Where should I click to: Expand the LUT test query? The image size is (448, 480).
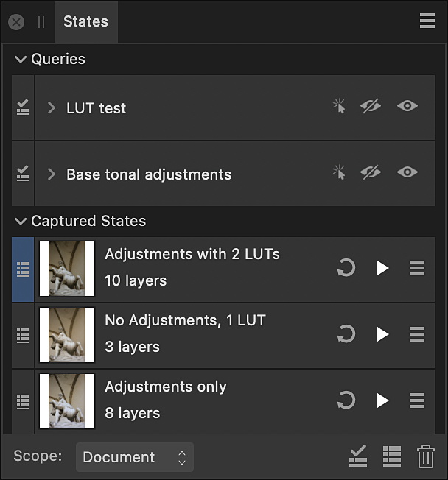pos(52,108)
